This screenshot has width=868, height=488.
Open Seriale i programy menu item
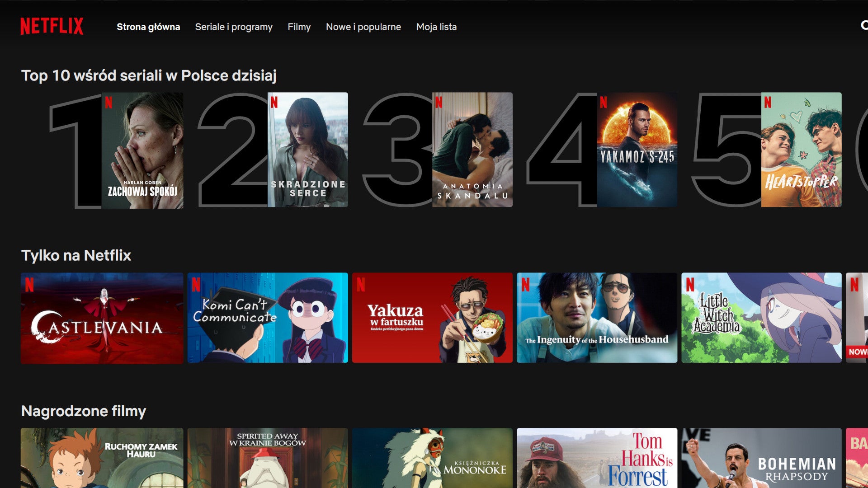pos(234,27)
